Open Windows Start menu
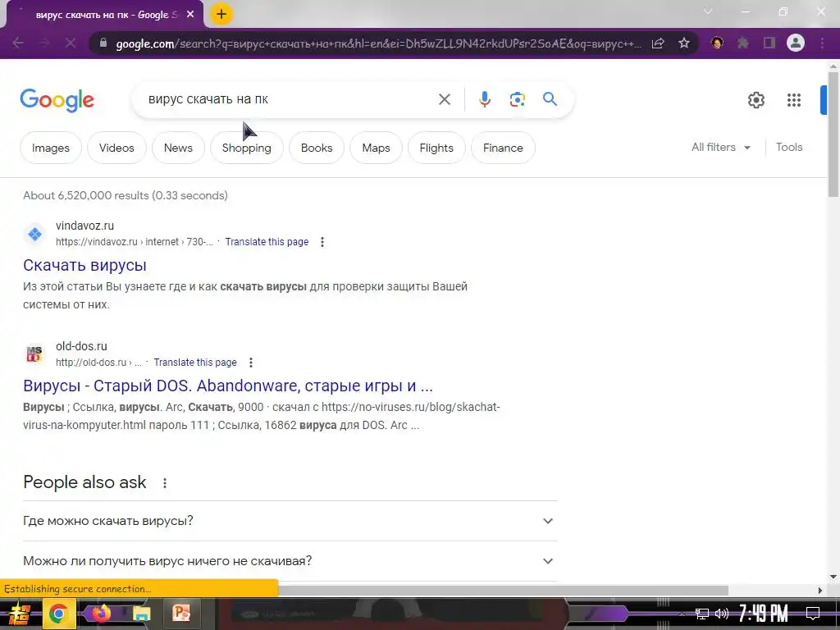 [18, 614]
